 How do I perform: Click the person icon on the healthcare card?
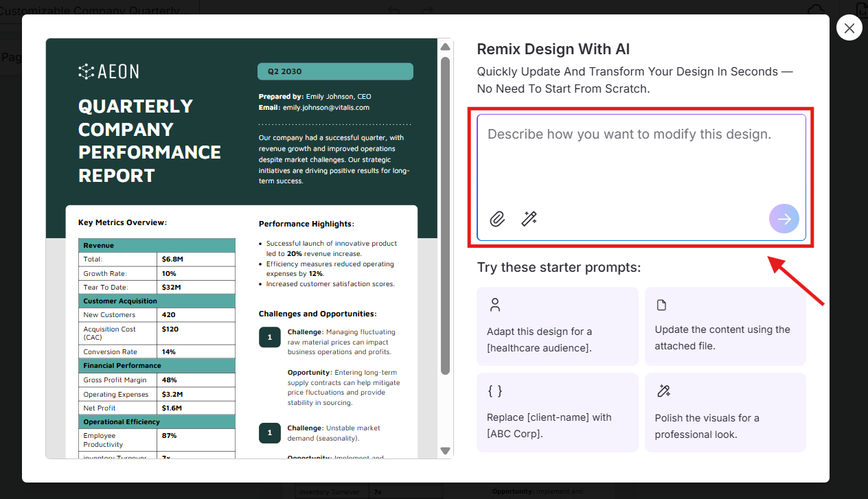[494, 305]
